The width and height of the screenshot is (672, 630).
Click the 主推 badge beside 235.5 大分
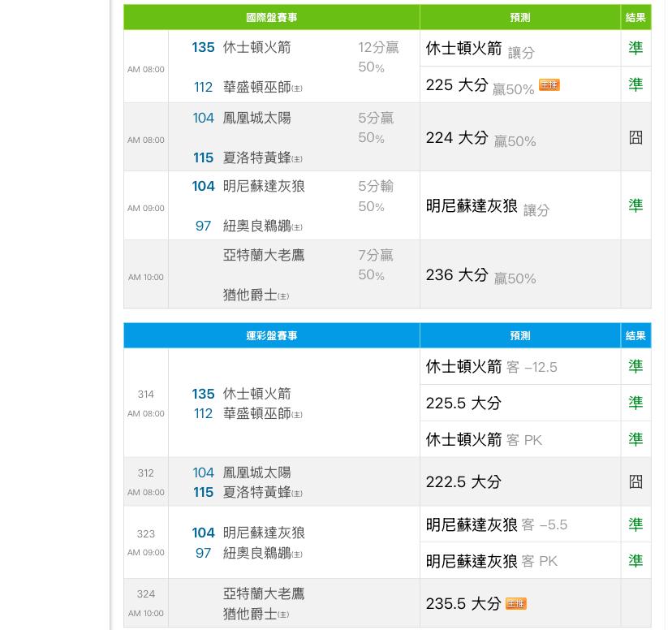[x=516, y=604]
